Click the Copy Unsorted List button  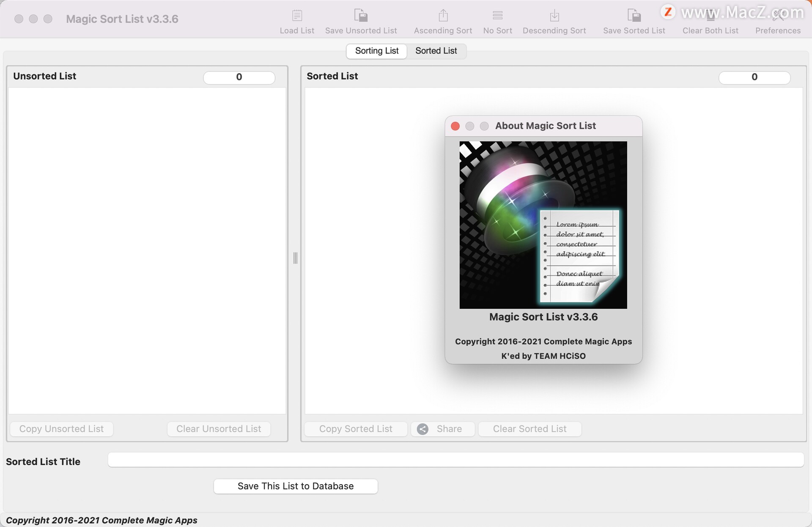click(61, 428)
